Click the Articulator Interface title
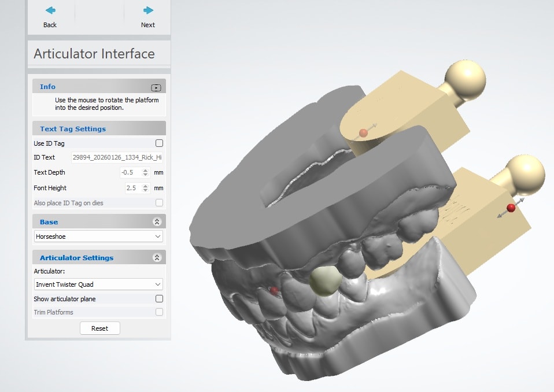Screen dimensions: 554x392 point(94,54)
